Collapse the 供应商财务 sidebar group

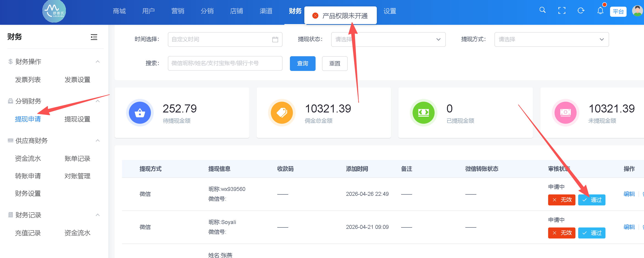pos(98,140)
